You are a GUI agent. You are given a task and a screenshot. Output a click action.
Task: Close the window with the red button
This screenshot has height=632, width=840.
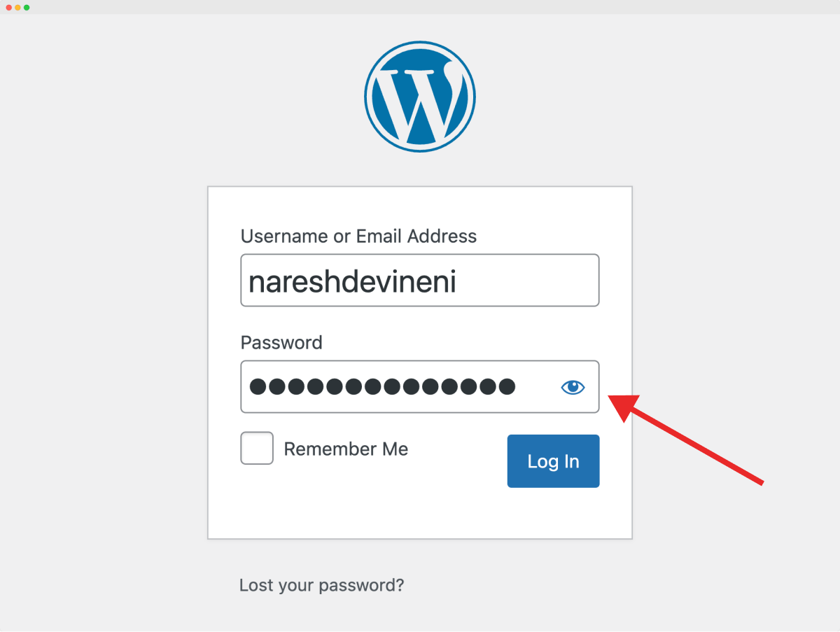click(x=9, y=7)
